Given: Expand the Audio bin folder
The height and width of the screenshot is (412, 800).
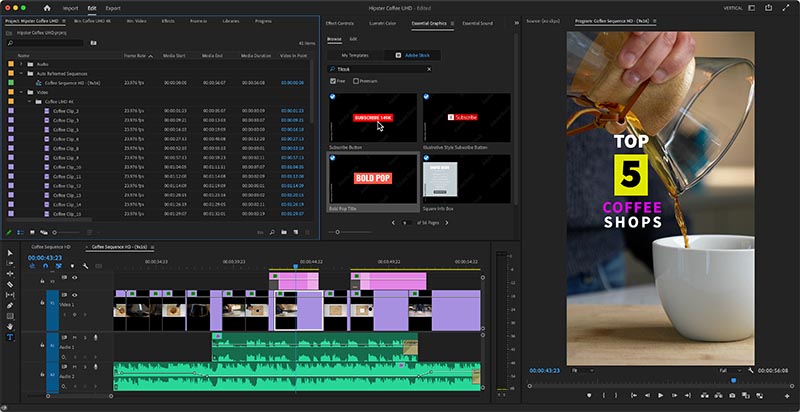Looking at the screenshot, I should 21,64.
